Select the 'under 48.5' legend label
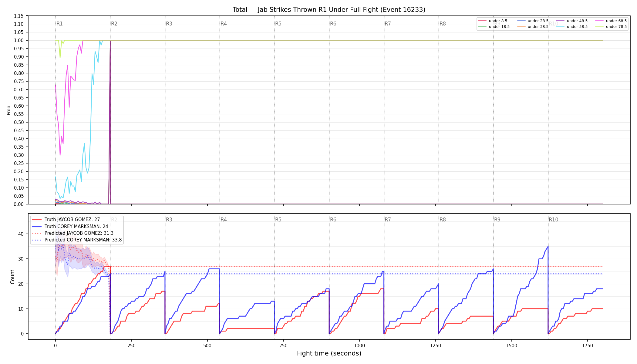This screenshot has width=637, height=364. click(577, 21)
